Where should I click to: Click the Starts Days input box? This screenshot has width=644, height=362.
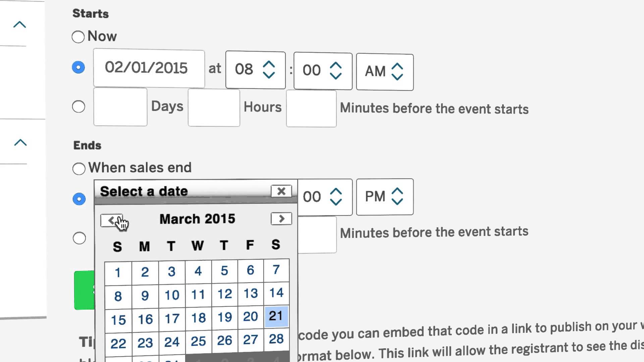pos(120,107)
